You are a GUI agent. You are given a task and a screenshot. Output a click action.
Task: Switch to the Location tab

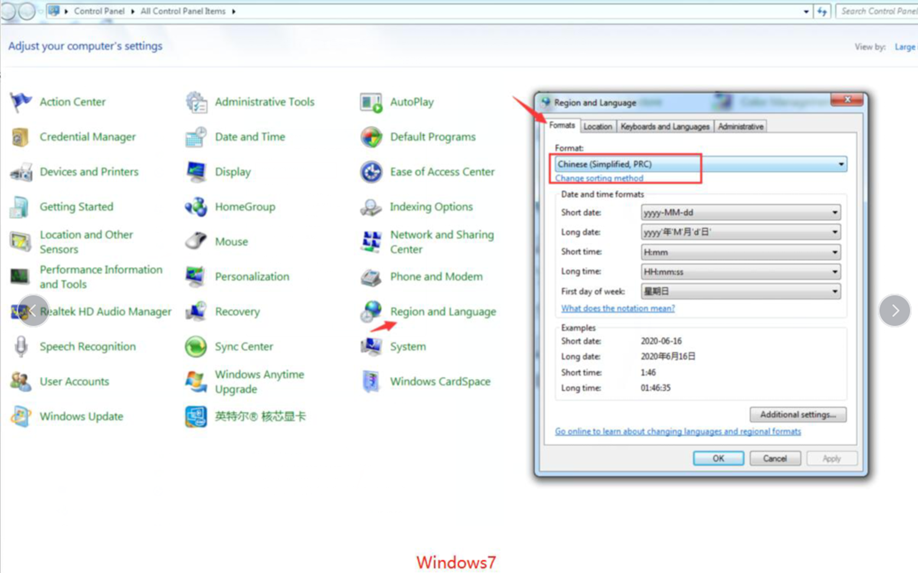(x=597, y=127)
